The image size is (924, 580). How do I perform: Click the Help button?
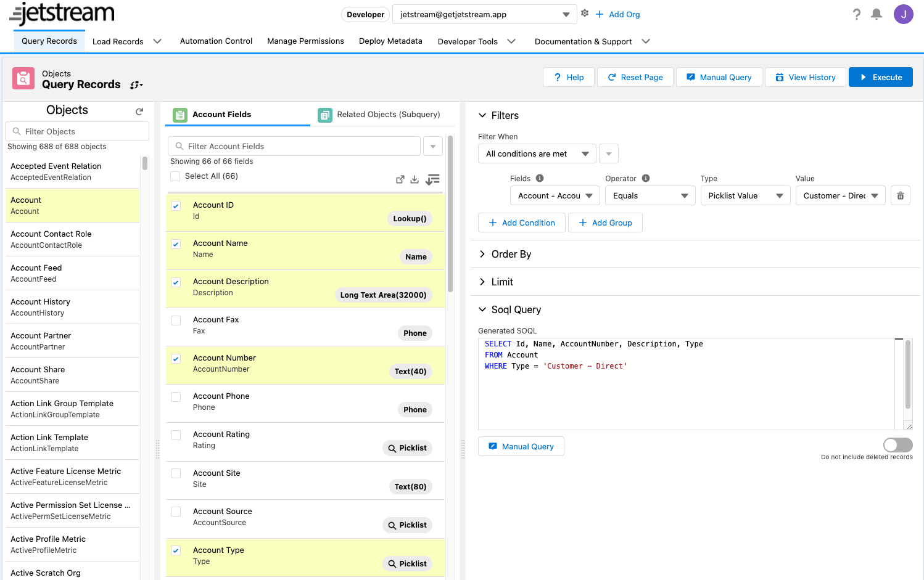(x=569, y=77)
